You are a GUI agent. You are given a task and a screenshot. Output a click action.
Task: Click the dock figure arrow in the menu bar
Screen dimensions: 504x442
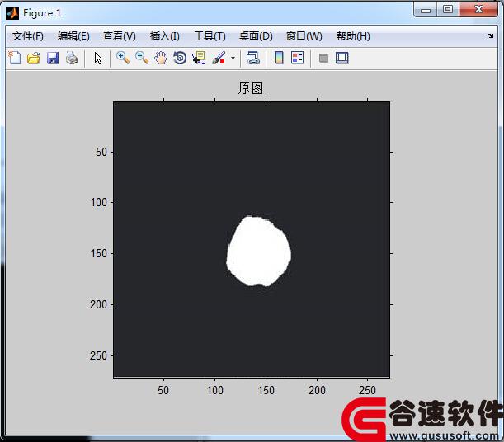(490, 36)
